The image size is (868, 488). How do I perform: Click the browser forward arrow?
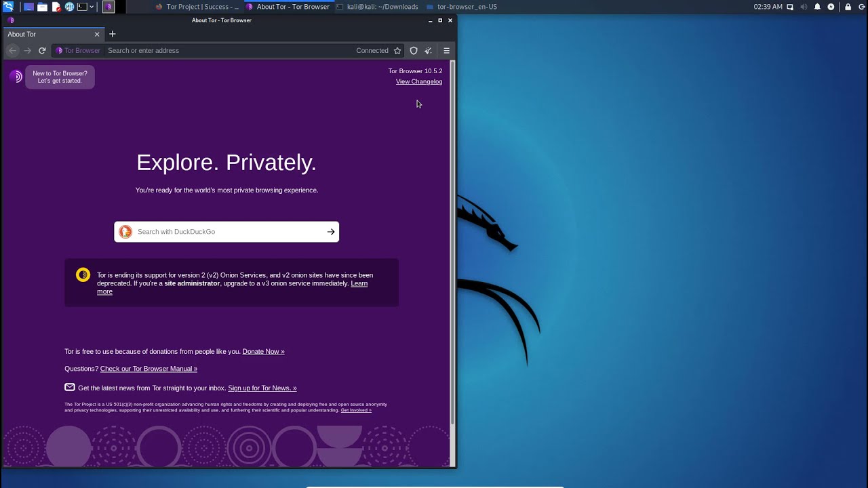point(27,50)
